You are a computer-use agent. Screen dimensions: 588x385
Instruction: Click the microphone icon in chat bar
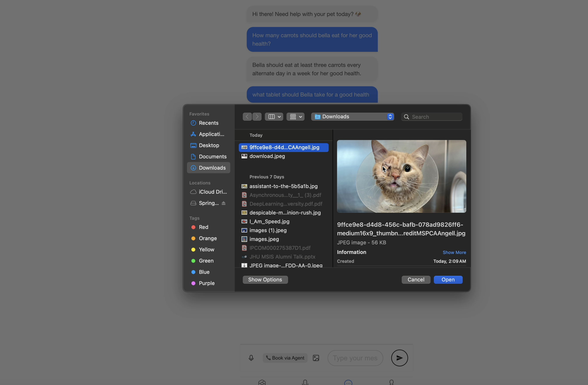pos(251,358)
